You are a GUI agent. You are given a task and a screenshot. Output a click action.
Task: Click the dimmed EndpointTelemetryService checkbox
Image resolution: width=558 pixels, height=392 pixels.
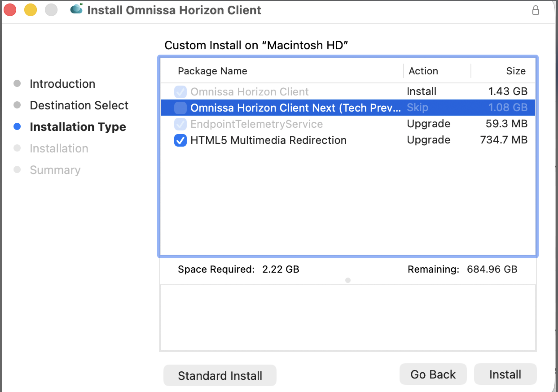click(180, 124)
